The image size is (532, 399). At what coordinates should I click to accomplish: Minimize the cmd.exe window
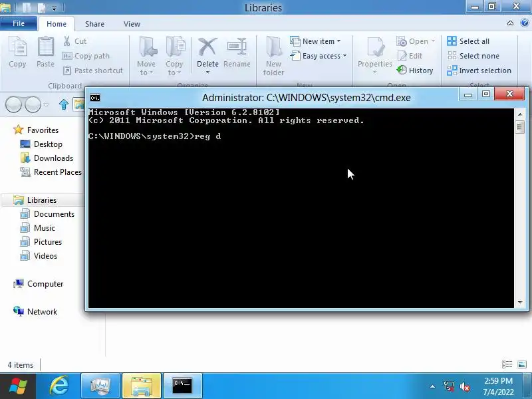468,94
